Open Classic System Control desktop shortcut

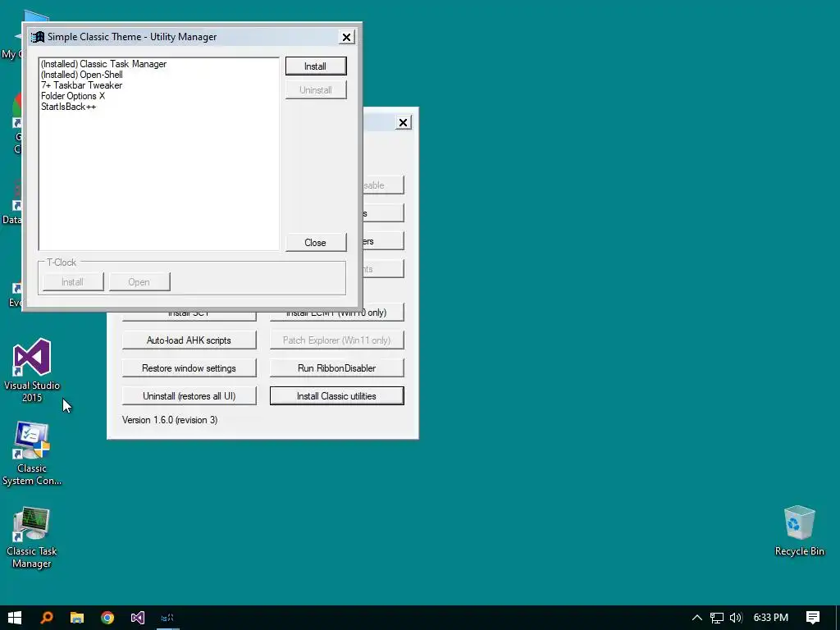click(32, 454)
